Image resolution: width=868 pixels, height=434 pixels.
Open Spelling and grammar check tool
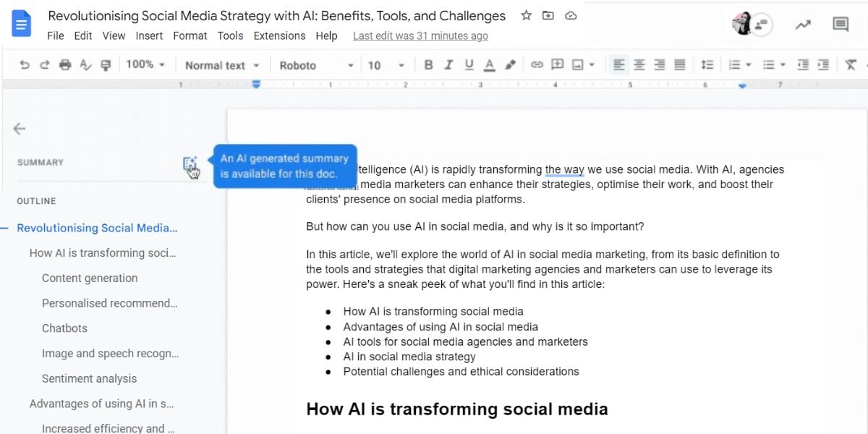point(86,64)
